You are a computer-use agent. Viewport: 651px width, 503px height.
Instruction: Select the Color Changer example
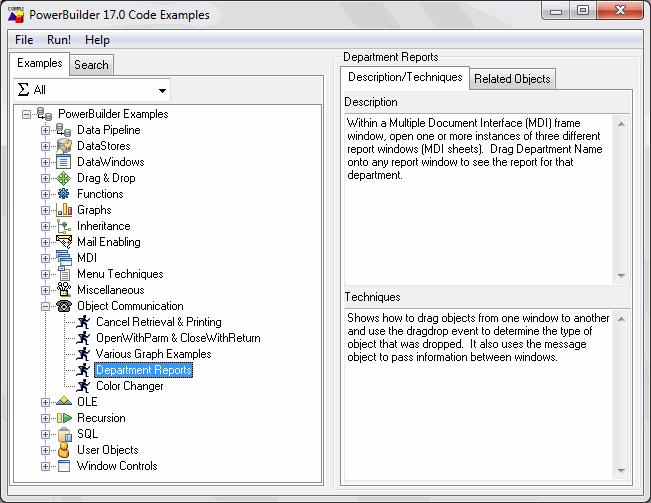(129, 386)
